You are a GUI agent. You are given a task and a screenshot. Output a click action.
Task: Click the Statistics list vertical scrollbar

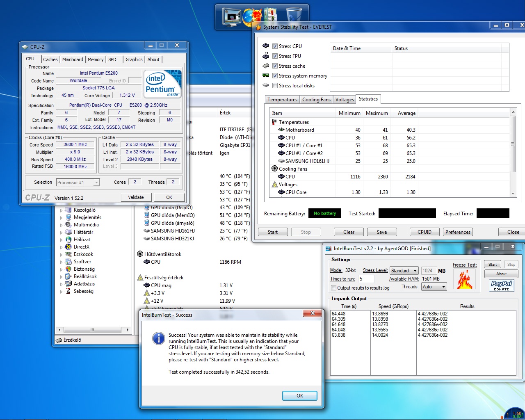513,152
